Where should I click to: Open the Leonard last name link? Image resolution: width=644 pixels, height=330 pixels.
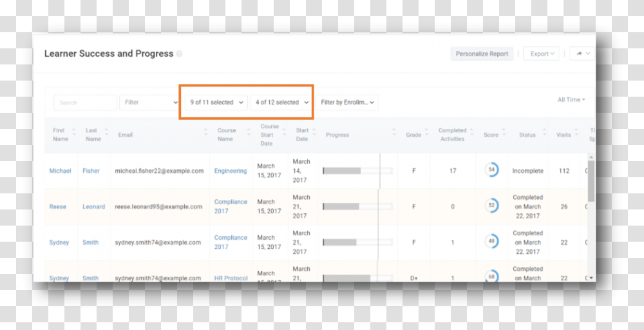93,207
